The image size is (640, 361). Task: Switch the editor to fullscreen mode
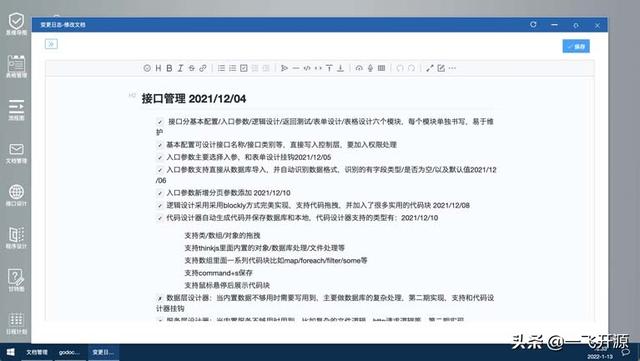coord(430,68)
